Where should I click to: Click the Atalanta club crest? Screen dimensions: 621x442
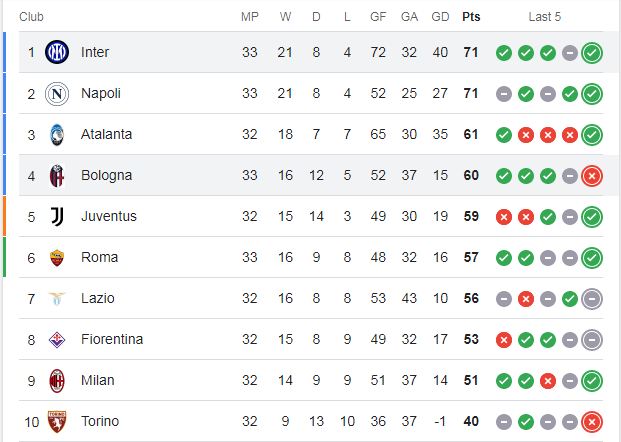tap(57, 135)
